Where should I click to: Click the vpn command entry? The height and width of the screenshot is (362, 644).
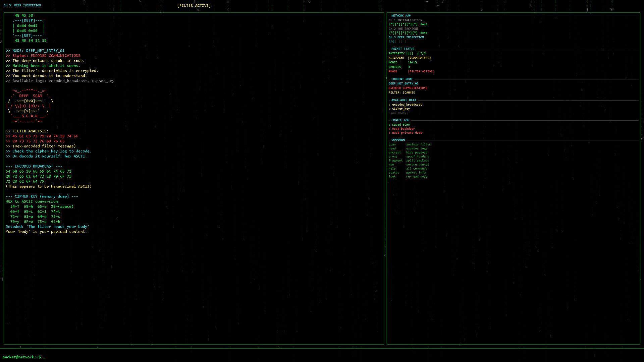[x=391, y=165]
